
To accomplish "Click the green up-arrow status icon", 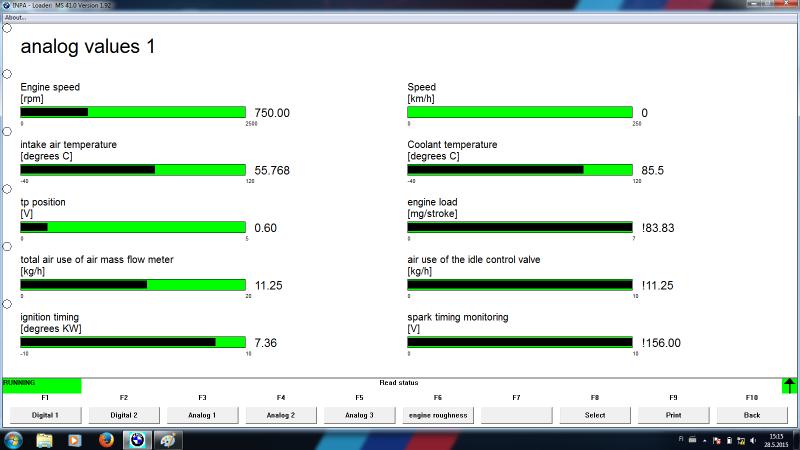I will tap(790, 385).
